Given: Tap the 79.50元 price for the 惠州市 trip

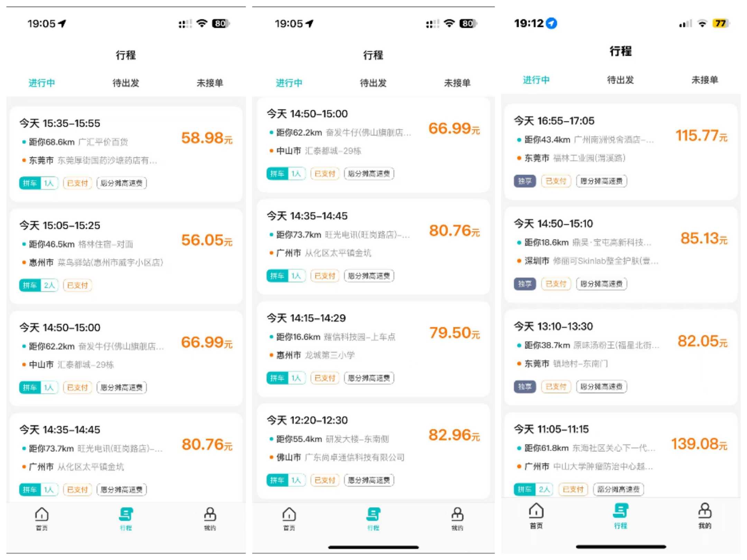Looking at the screenshot, I should [454, 333].
